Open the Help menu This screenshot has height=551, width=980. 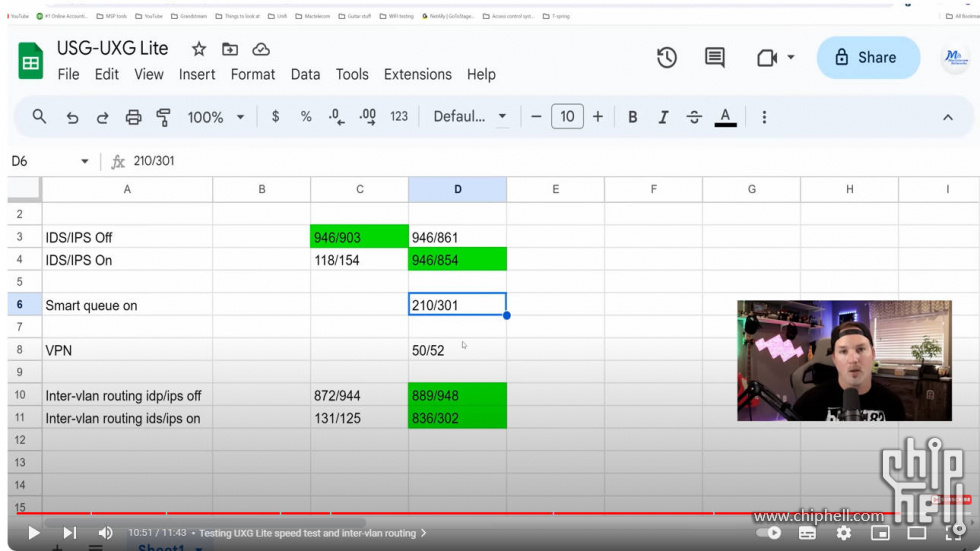pos(481,74)
